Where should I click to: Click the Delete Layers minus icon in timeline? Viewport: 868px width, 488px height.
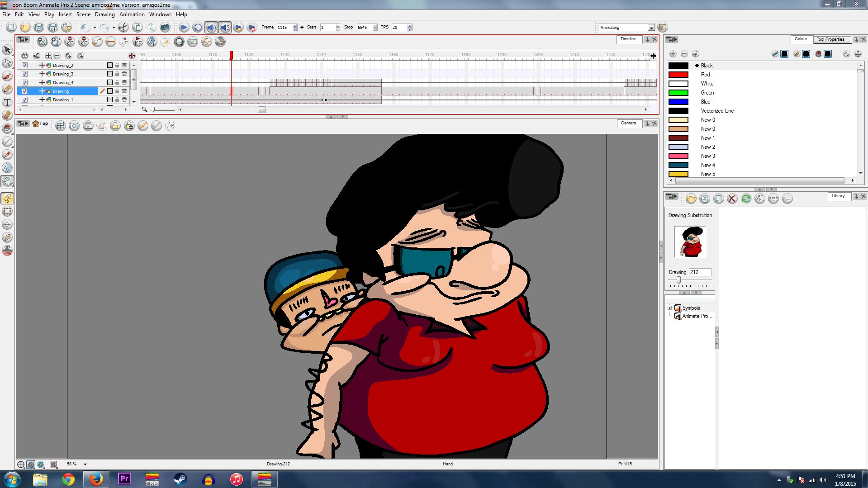57,56
